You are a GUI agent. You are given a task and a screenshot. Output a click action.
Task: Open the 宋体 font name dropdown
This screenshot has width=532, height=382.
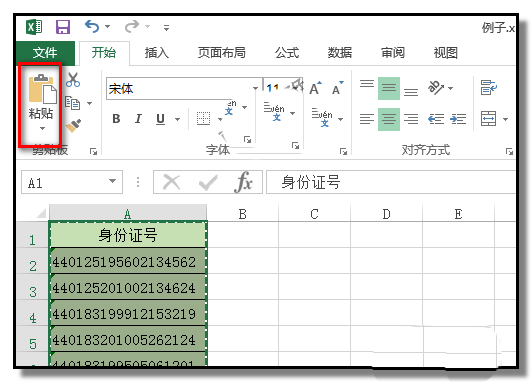click(x=255, y=88)
